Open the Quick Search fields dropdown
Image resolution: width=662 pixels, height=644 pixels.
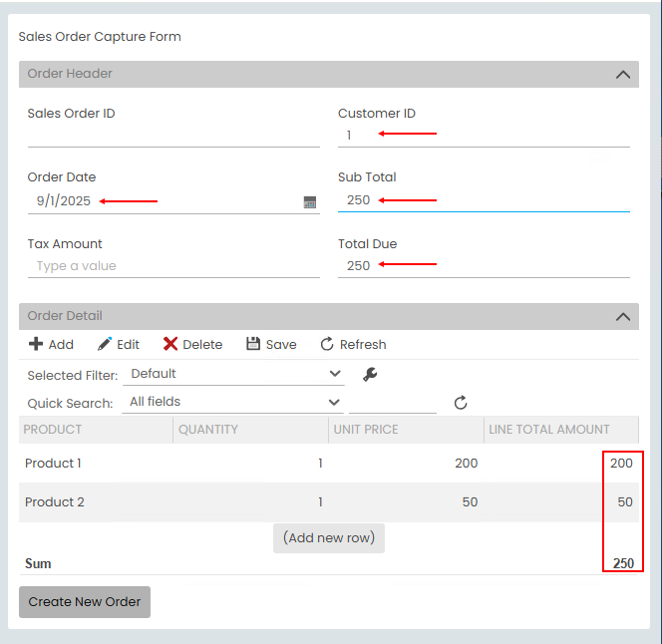point(235,402)
